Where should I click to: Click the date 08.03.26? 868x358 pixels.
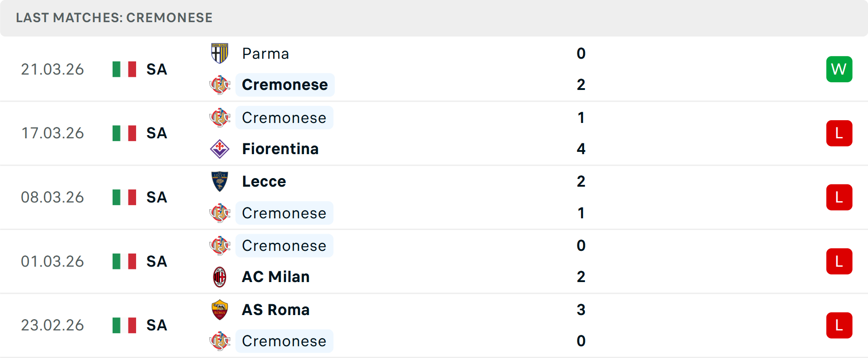[x=52, y=197]
